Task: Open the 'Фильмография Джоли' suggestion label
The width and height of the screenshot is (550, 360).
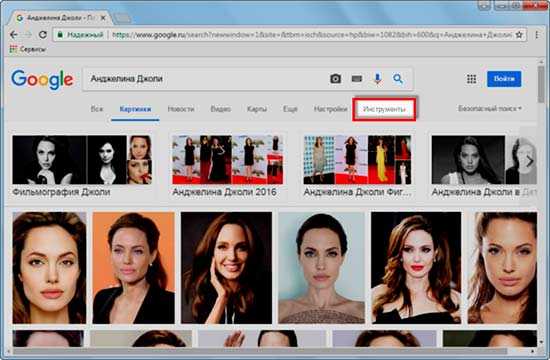Action: pyautogui.click(x=61, y=192)
